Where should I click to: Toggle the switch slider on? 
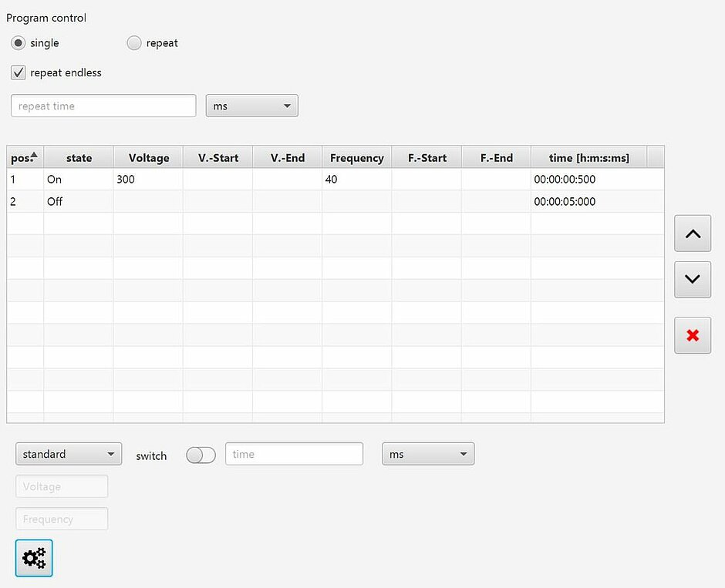point(201,455)
